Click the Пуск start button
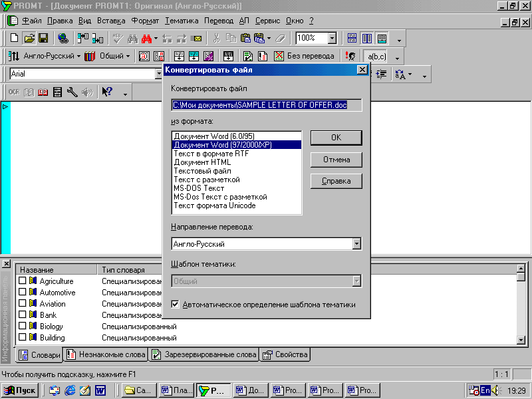 pos(20,390)
